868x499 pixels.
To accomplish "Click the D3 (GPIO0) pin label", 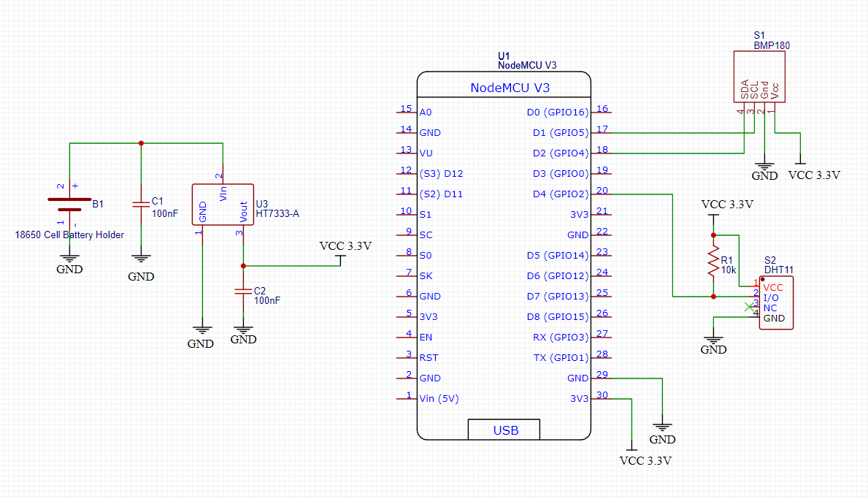I will pos(561,174).
